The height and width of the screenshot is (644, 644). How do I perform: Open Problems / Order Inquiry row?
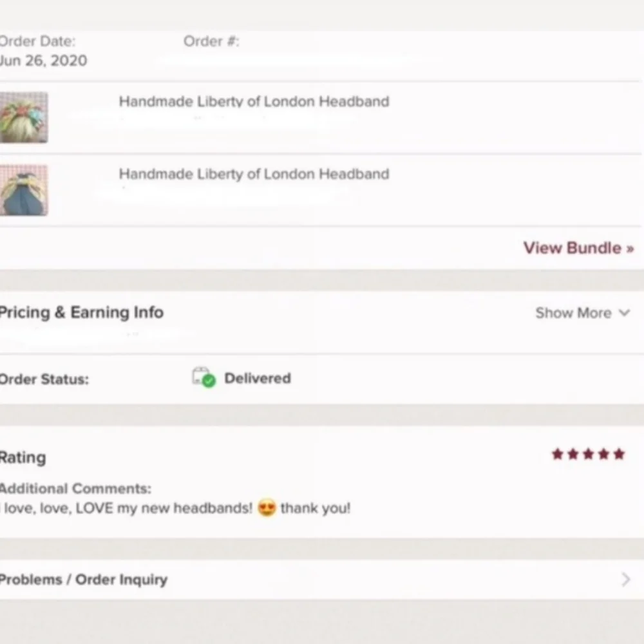[x=322, y=579]
